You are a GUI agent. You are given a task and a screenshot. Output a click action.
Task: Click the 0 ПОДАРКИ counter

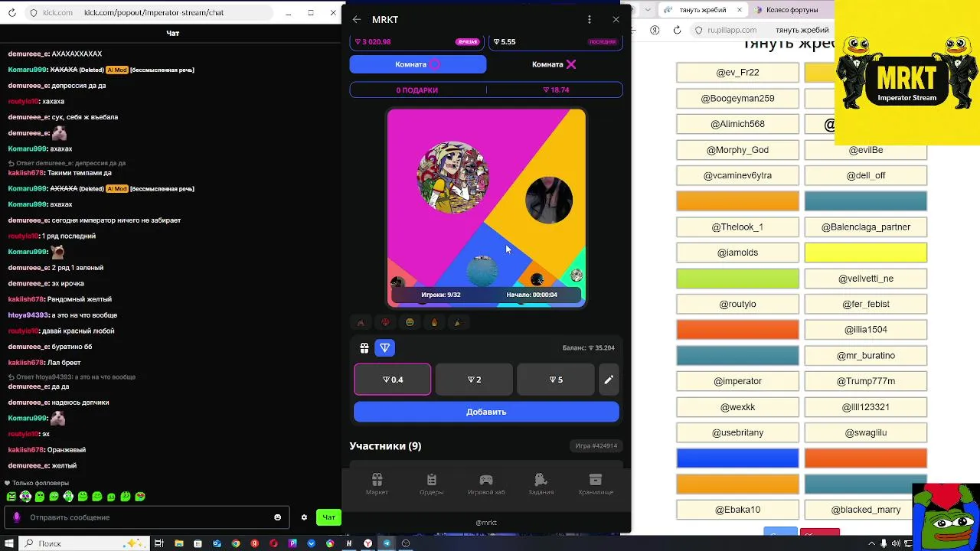point(417,90)
